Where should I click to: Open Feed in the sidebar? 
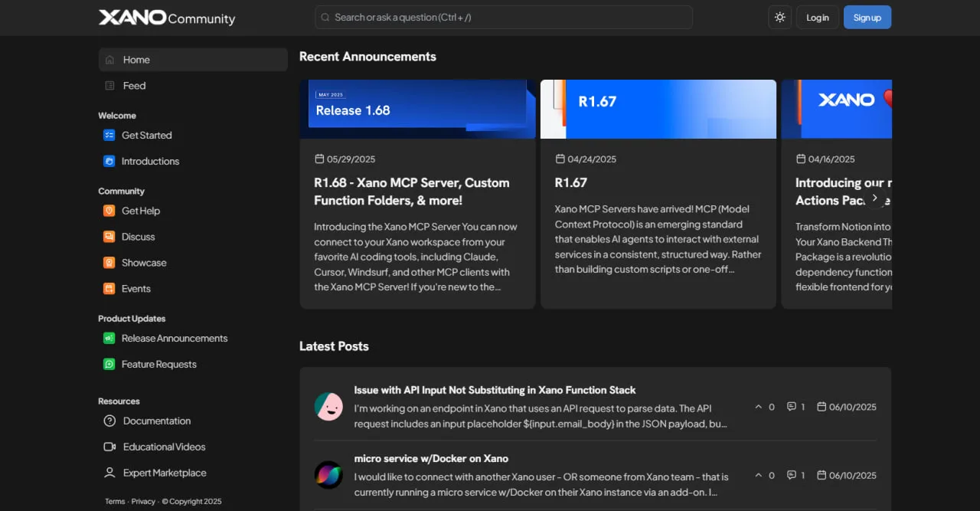pyautogui.click(x=193, y=86)
